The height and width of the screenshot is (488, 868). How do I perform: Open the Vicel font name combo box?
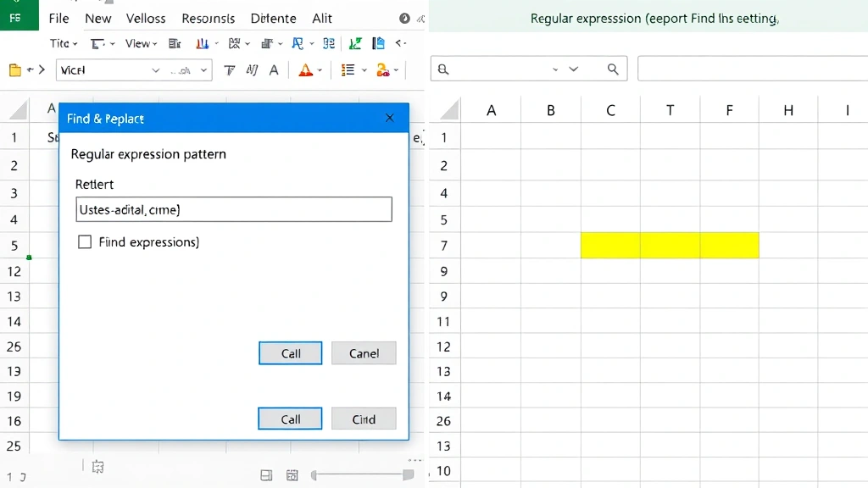click(110, 69)
